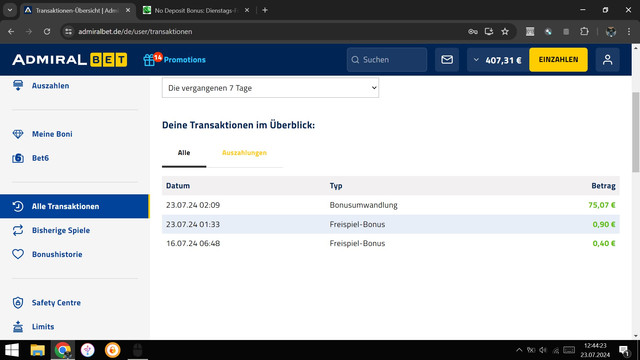640x360 pixels.
Task: Click the AdmiralBet logo
Action: tap(69, 60)
